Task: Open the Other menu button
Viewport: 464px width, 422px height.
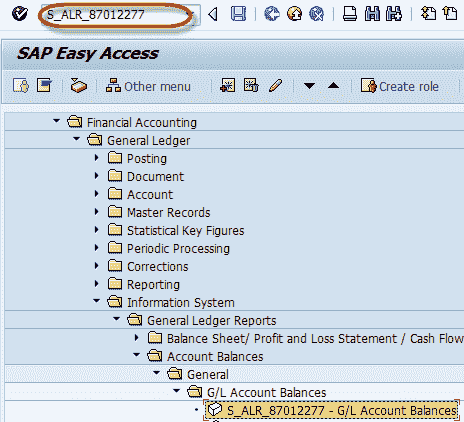Action: [x=148, y=86]
